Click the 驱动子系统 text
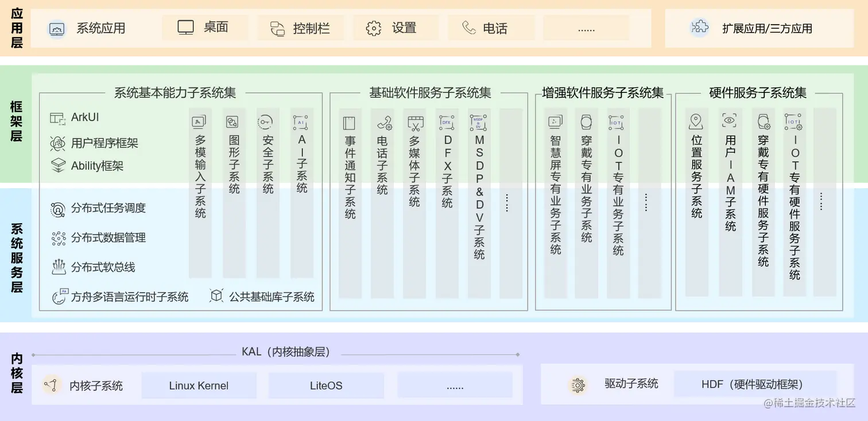Image resolution: width=868 pixels, height=421 pixels. 631,384
